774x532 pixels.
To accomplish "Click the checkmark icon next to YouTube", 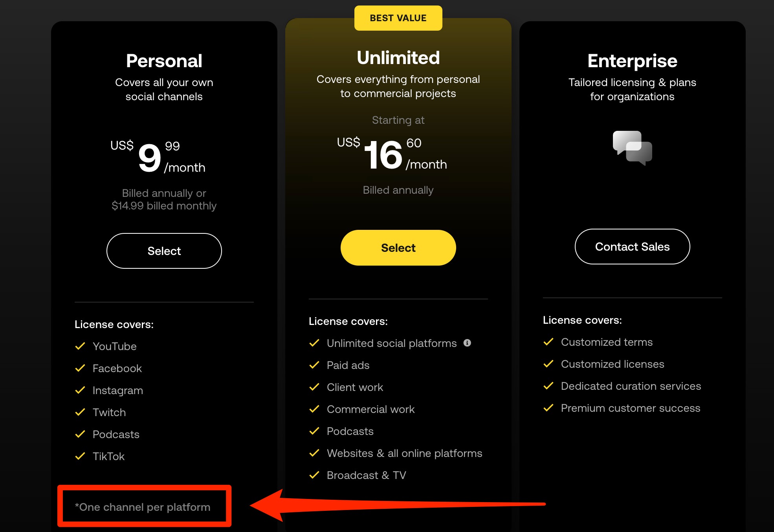I will tap(80, 346).
